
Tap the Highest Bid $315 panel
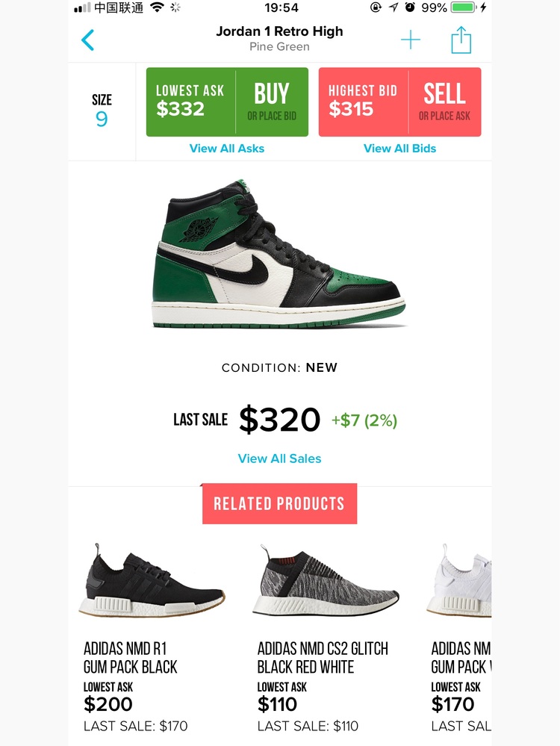coord(364,102)
